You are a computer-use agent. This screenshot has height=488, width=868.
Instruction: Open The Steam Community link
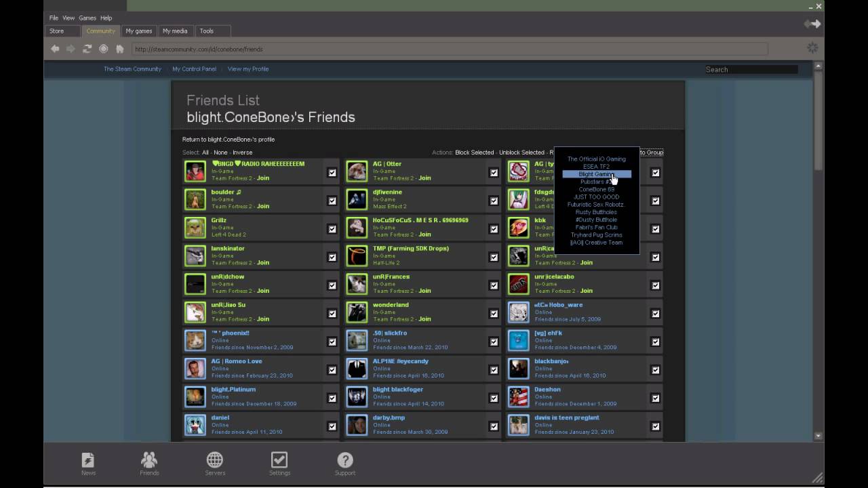coord(132,69)
